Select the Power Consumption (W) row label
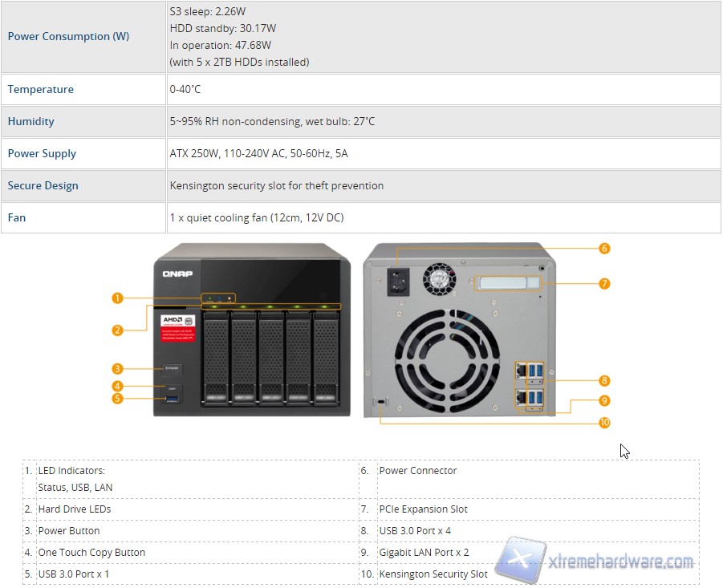The image size is (723, 588). click(x=68, y=36)
